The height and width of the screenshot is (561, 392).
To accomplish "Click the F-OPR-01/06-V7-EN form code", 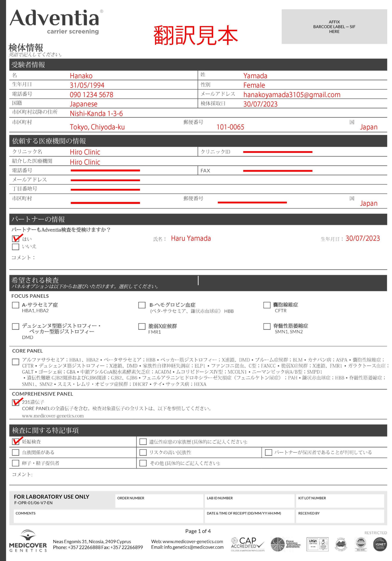I will (x=33, y=503).
